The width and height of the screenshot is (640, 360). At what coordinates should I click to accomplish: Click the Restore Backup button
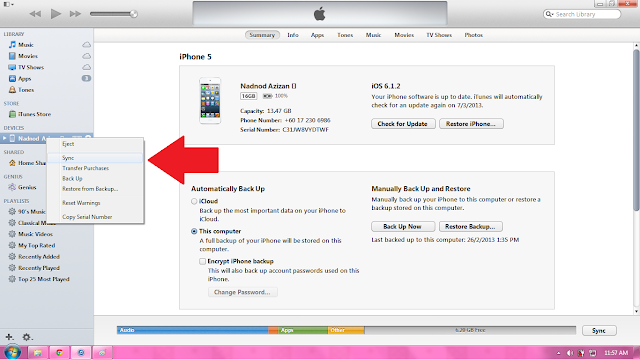tap(471, 227)
